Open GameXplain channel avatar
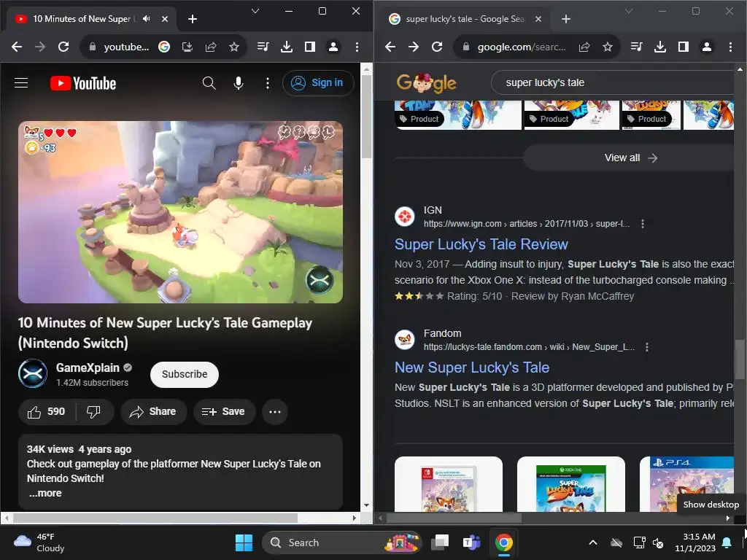 [x=33, y=374]
